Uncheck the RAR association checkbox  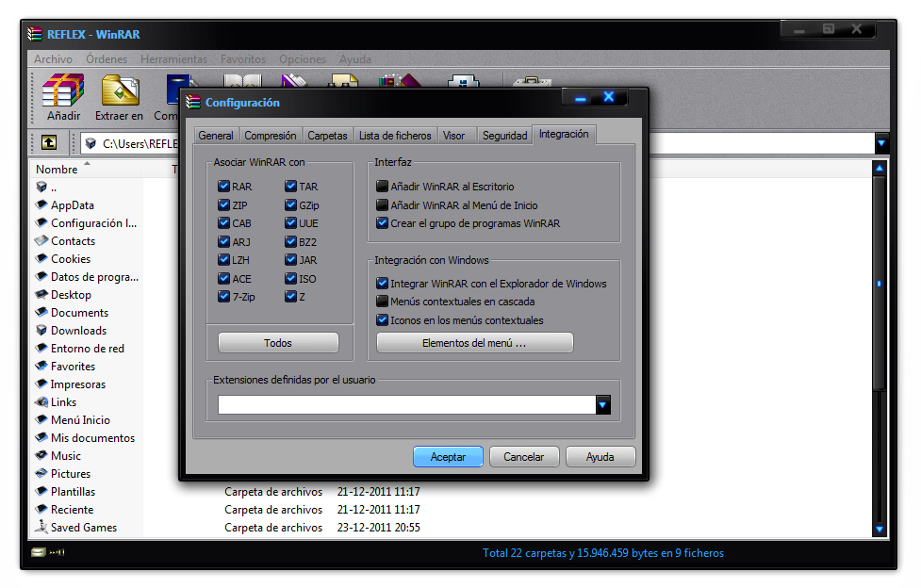(x=223, y=187)
